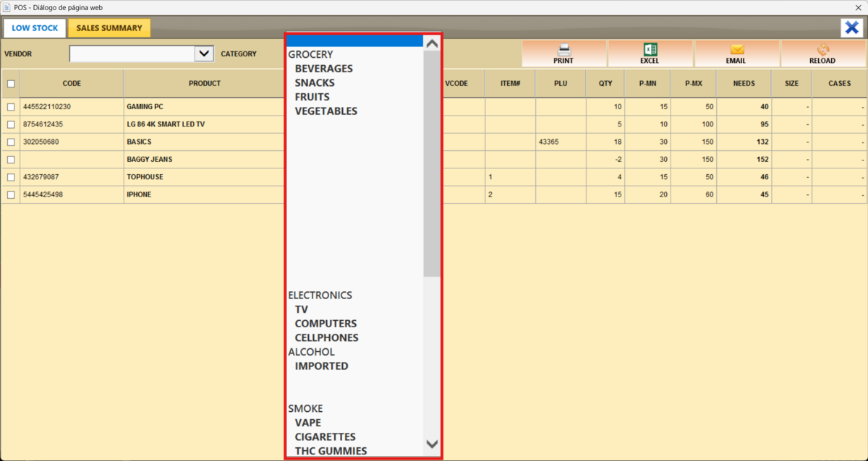Image resolution: width=868 pixels, height=461 pixels.
Task: Export the list with the EXCEL button
Action: click(x=650, y=53)
